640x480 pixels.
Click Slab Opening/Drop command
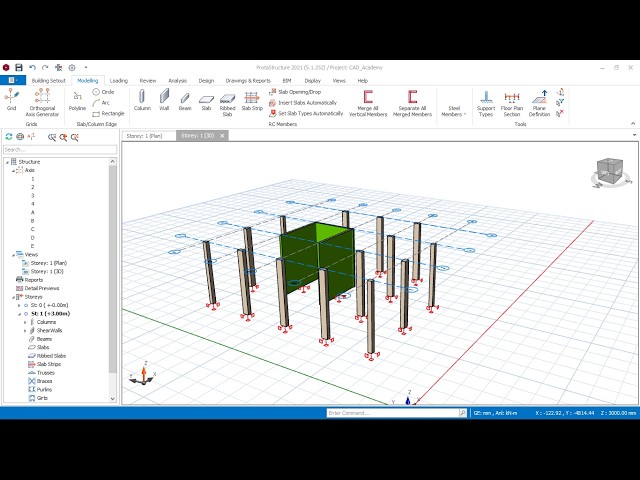295,92
